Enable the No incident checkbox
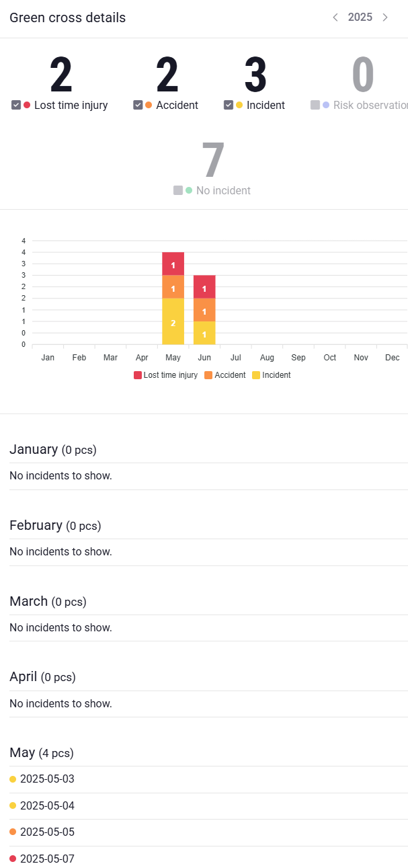The width and height of the screenshot is (408, 868). coord(178,190)
